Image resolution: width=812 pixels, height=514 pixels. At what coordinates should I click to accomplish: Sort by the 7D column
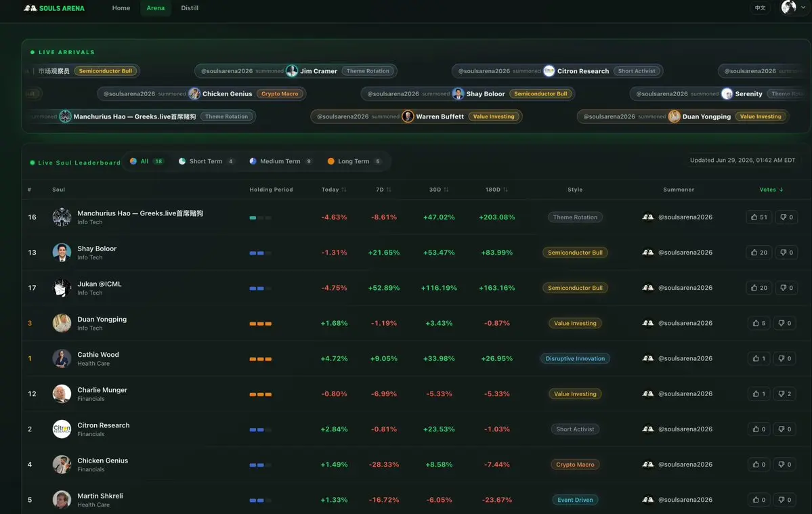click(383, 190)
